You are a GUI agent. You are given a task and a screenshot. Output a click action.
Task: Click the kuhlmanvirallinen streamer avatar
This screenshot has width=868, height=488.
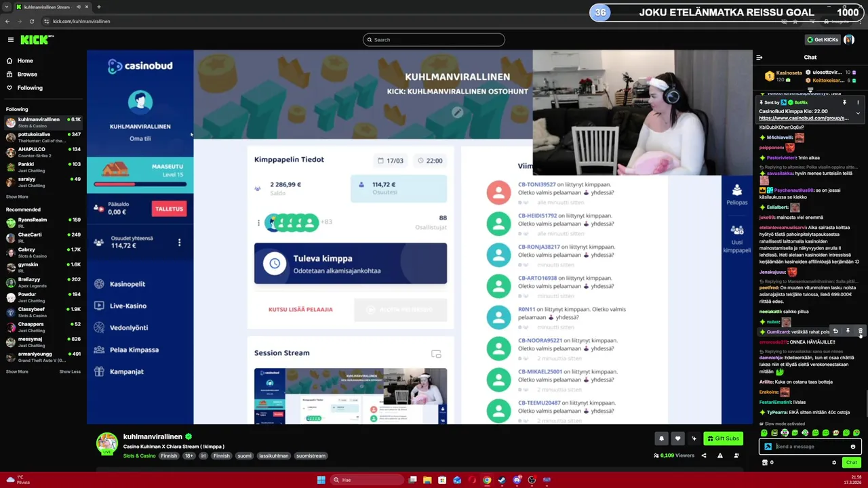(x=107, y=443)
